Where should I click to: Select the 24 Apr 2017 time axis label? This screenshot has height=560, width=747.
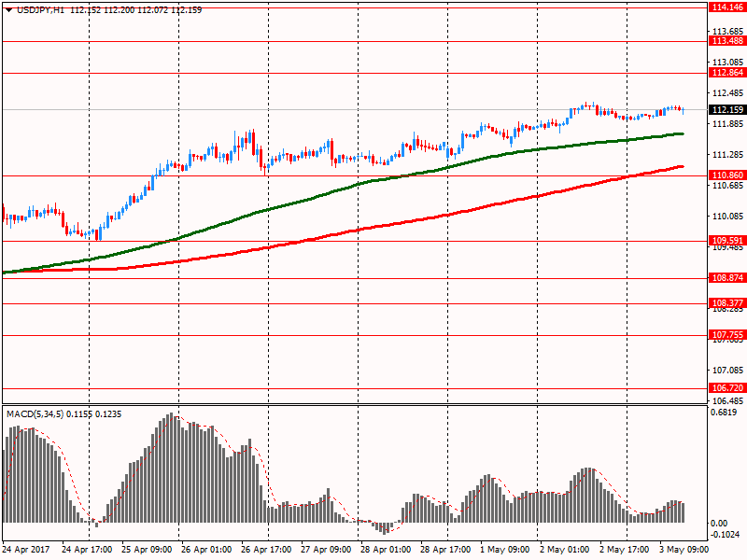click(26, 550)
